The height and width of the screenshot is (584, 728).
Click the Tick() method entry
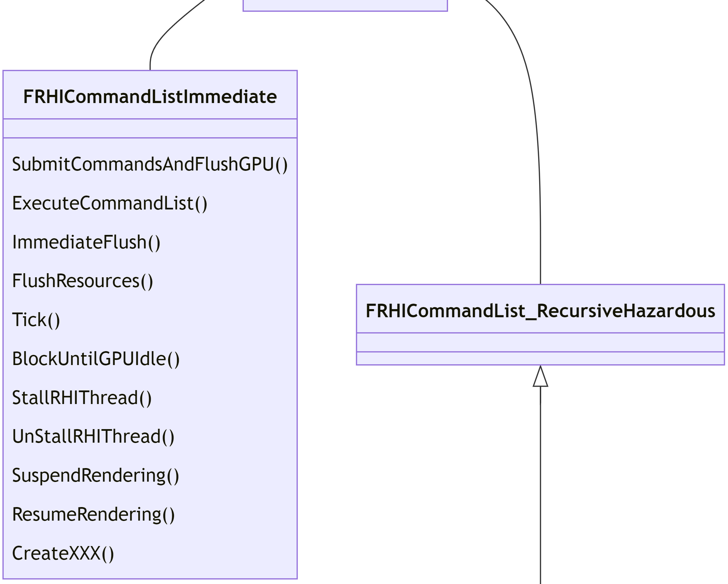tap(36, 320)
